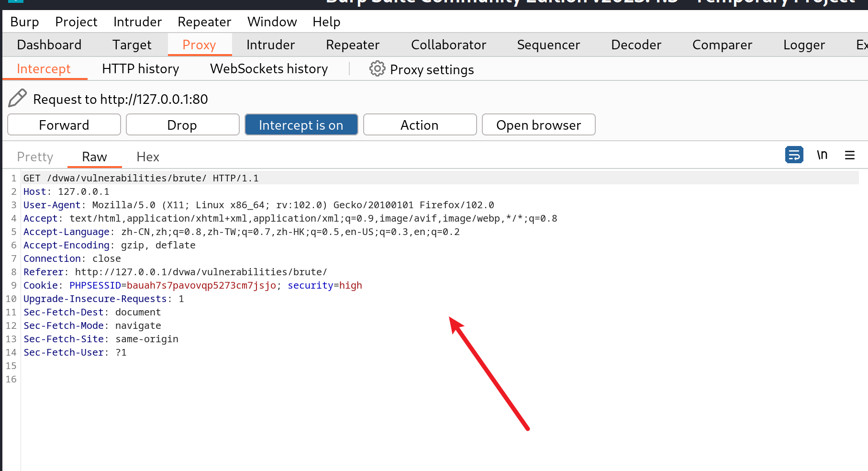Open the Project menu
Viewport: 868px width, 471px height.
pyautogui.click(x=76, y=22)
